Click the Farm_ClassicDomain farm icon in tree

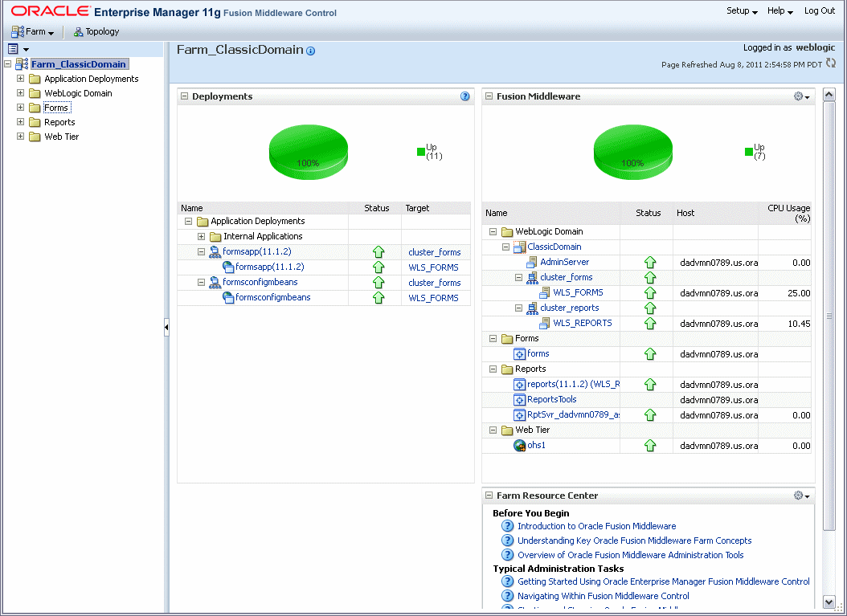[x=23, y=64]
